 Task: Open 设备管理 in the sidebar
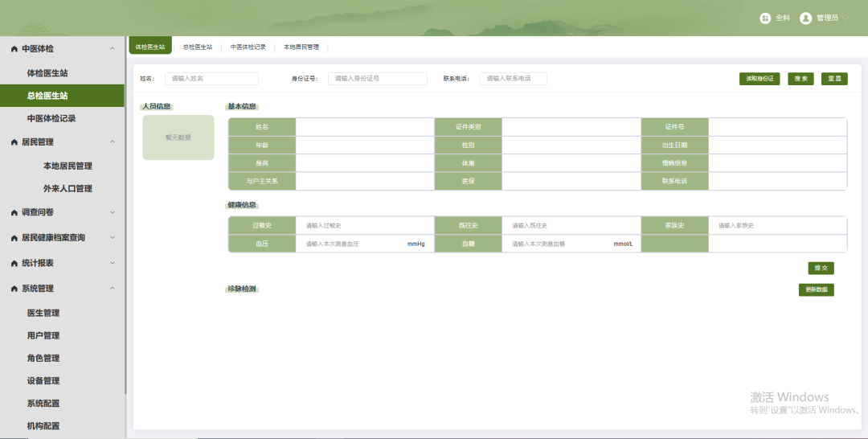click(x=43, y=381)
